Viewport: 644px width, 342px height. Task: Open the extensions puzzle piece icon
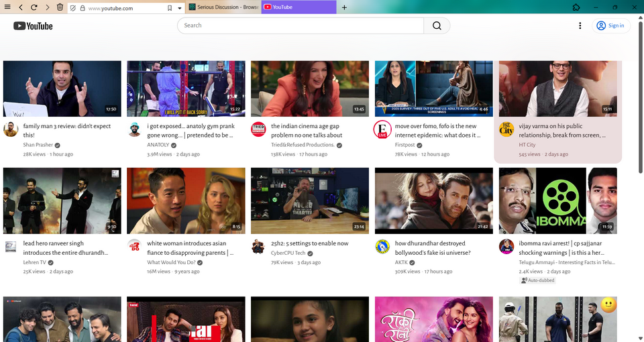pos(576,7)
